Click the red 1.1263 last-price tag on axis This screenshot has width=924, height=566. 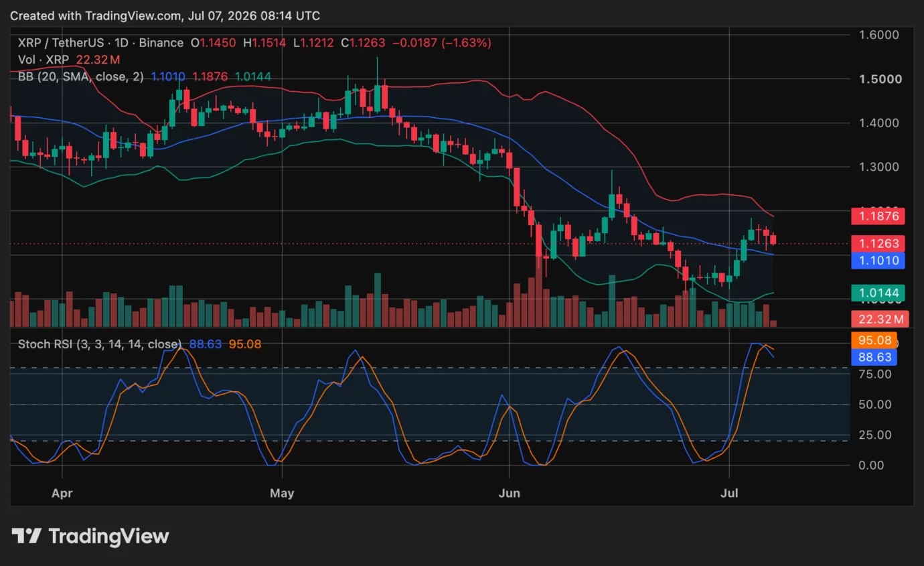(x=878, y=243)
